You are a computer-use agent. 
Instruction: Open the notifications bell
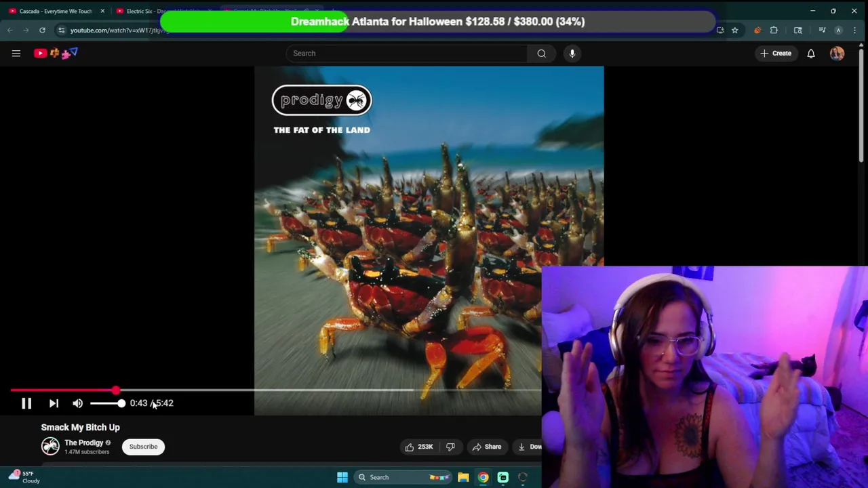click(811, 54)
